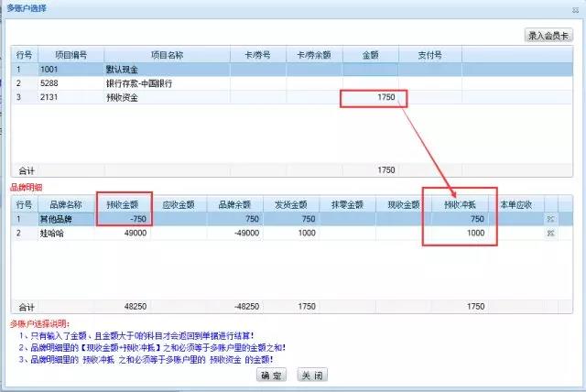Click the 金额 column header in accounts table
The width and height of the screenshot is (586, 392).
click(370, 55)
